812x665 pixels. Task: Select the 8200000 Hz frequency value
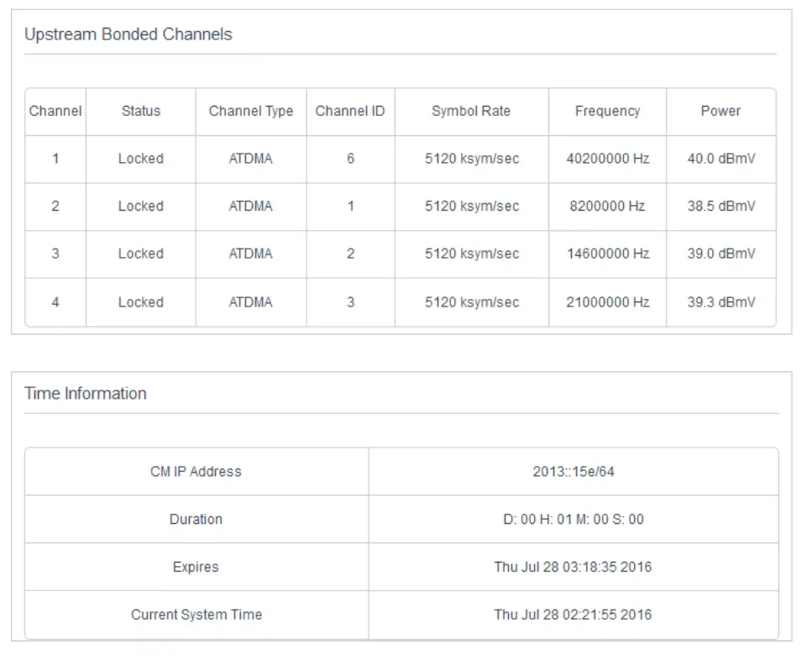click(x=607, y=207)
